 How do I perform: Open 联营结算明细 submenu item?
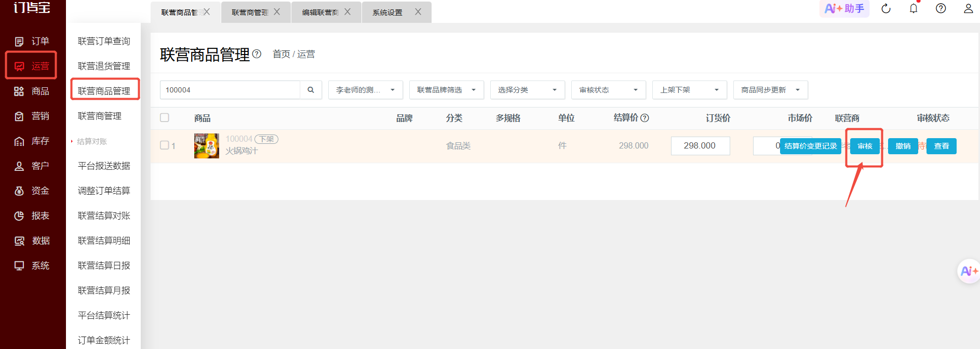point(104,240)
